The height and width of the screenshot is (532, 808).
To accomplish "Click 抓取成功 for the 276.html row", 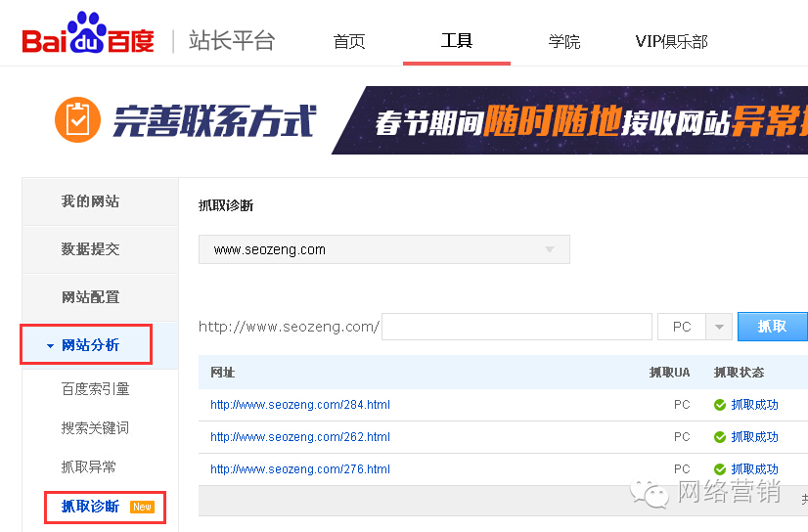I will (754, 469).
